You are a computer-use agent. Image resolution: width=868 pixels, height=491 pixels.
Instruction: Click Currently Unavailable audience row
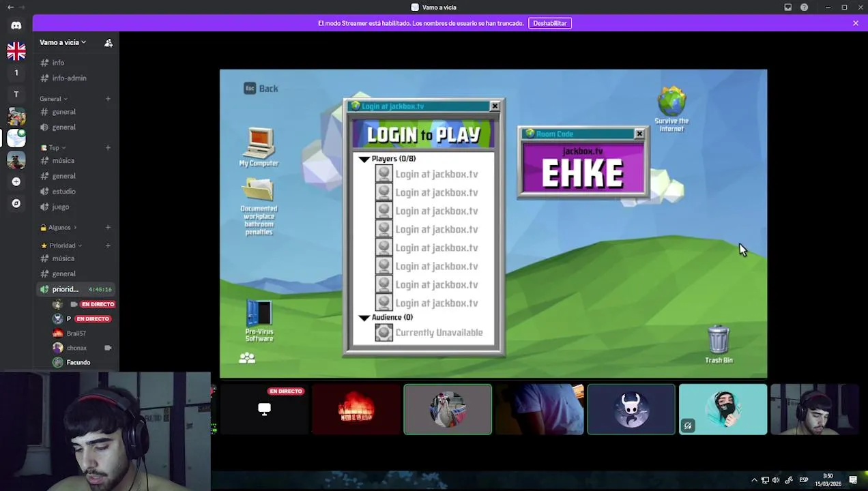429,333
